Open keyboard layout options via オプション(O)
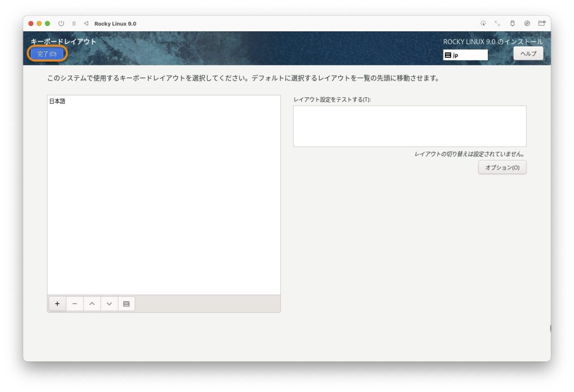Viewport: 574px width, 392px height. coord(502,167)
